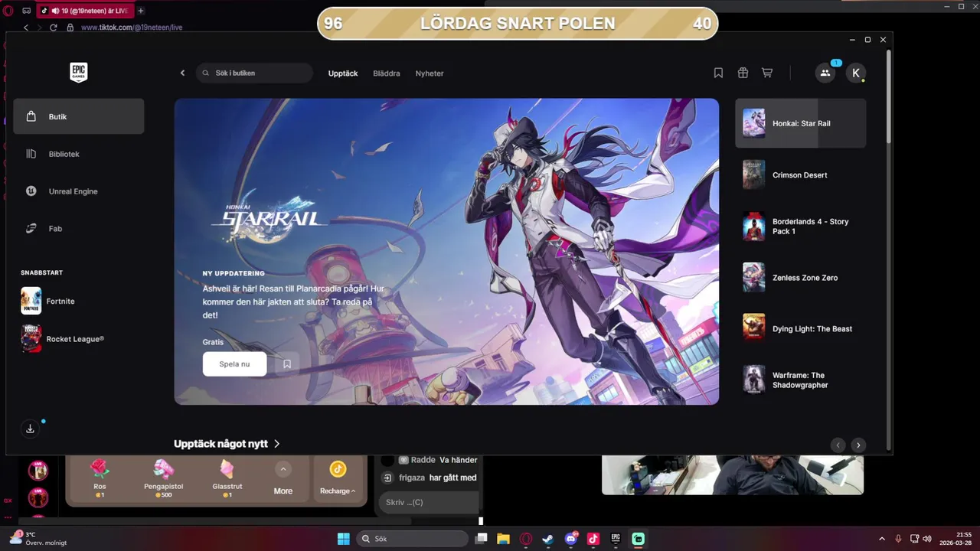Open the Opera menu button

tap(8, 11)
